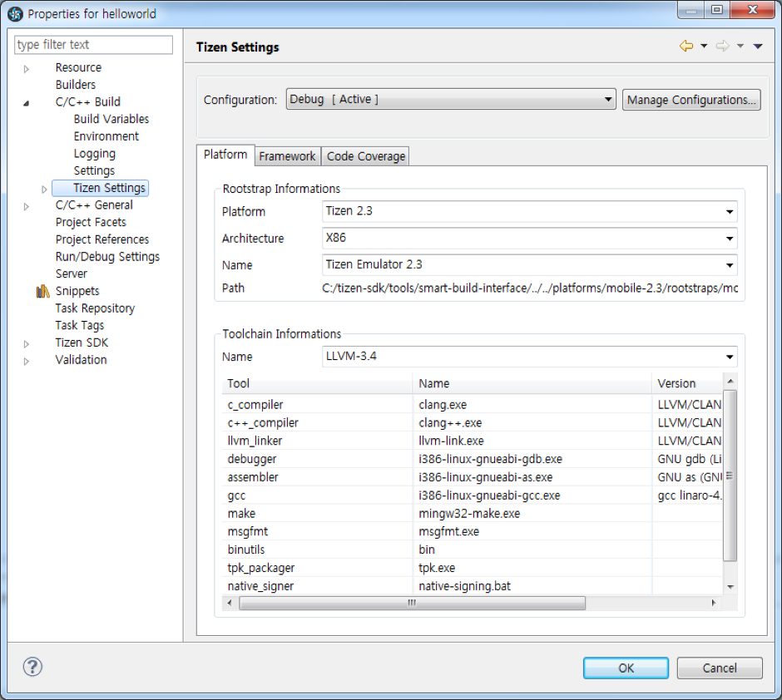Select Build Variables in the tree
This screenshot has height=700, width=782.
[x=111, y=119]
